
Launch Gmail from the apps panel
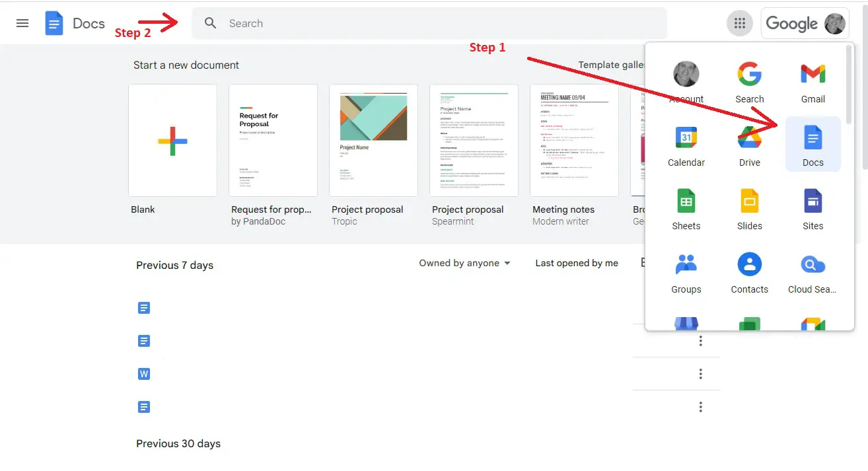pos(813,81)
